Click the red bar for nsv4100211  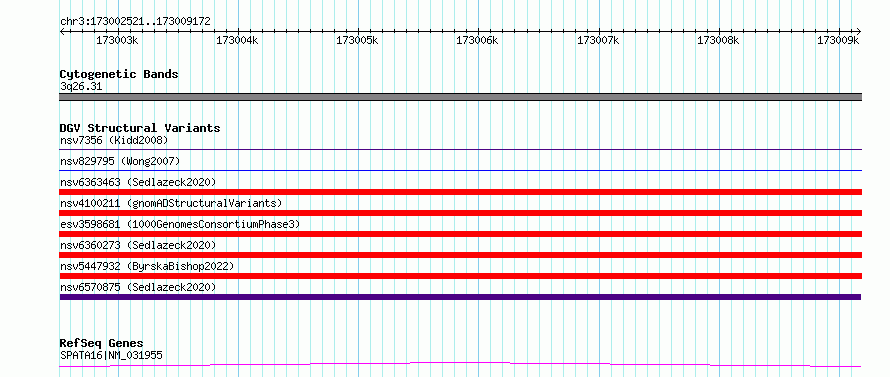(x=461, y=213)
